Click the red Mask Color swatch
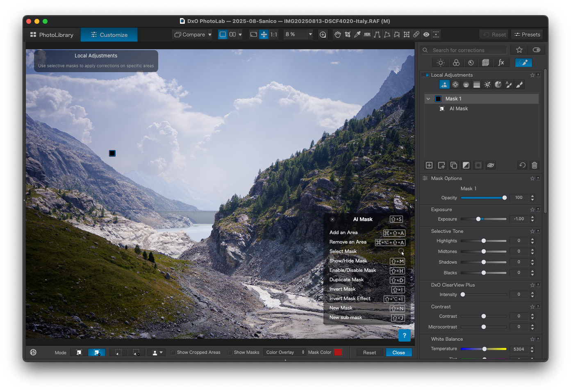Screen dimensions: 571x392 338,352
